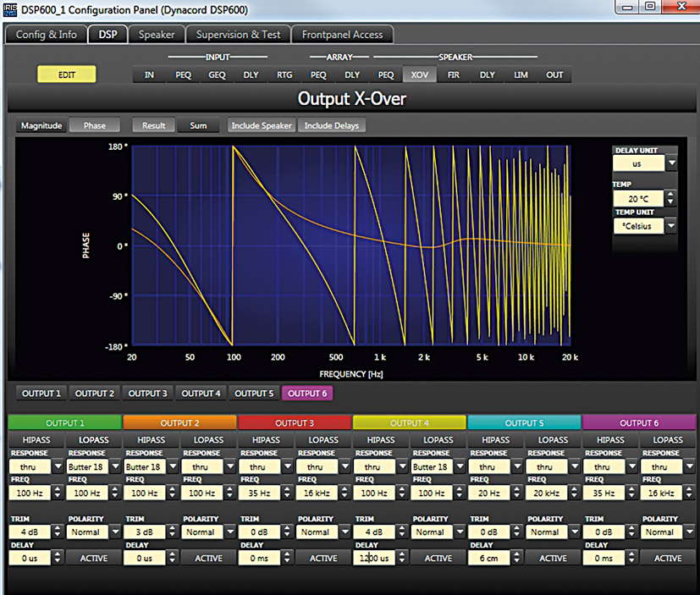Step Output 5 lopass 20 kHz frequency
This screenshot has width=700, height=595.
coord(574,493)
